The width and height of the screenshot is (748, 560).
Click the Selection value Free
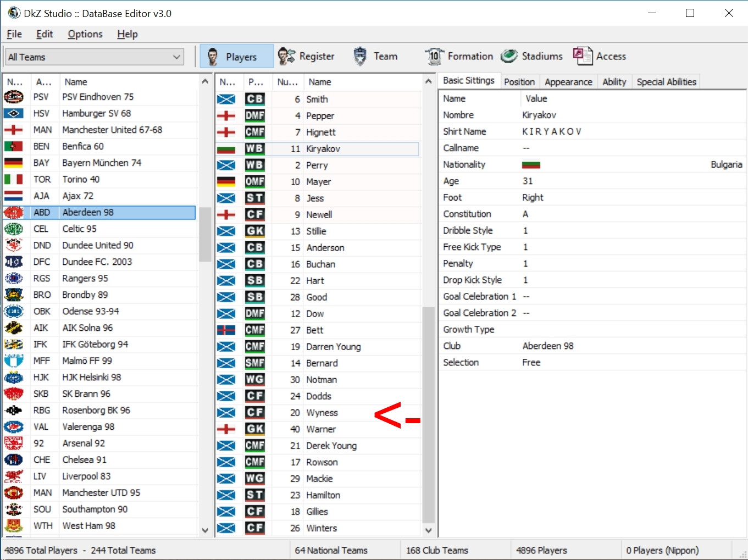coord(531,363)
